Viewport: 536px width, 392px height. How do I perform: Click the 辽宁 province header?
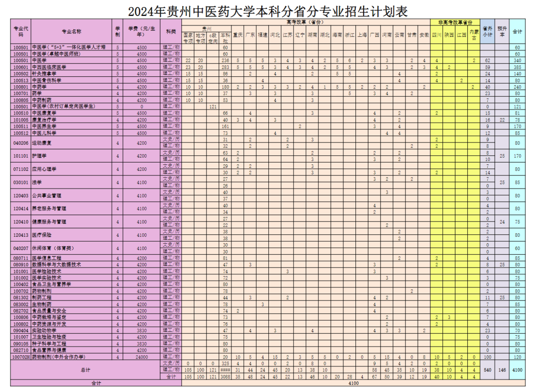pyautogui.click(x=300, y=35)
